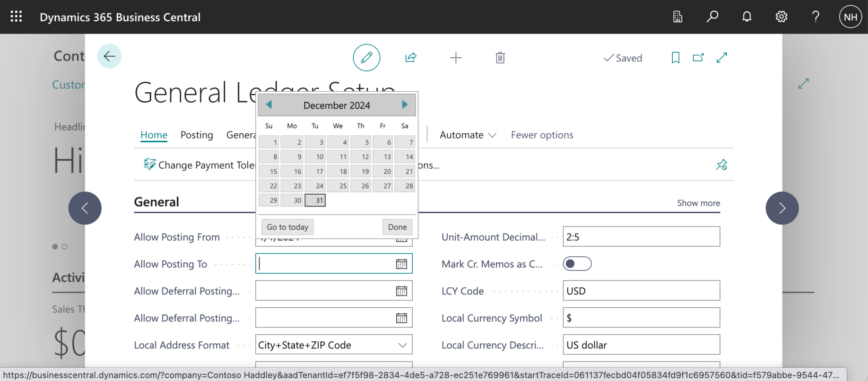Click the edit pencil icon

click(366, 58)
